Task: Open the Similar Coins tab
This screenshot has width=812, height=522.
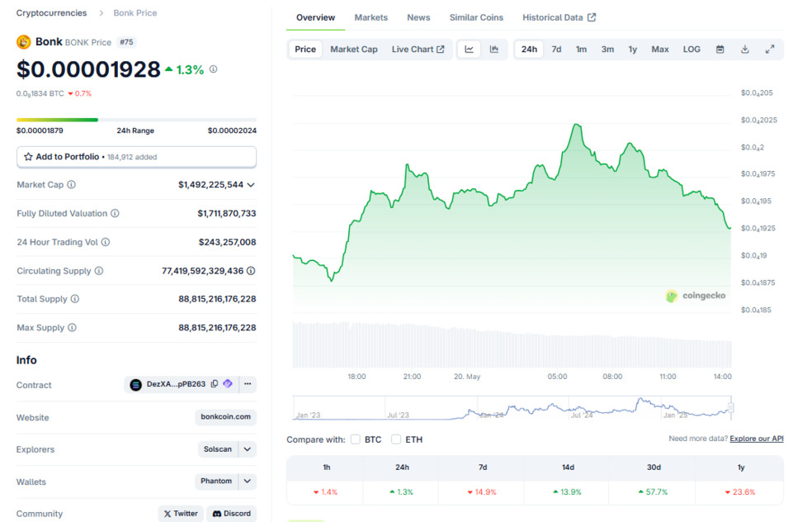Action: [x=476, y=17]
